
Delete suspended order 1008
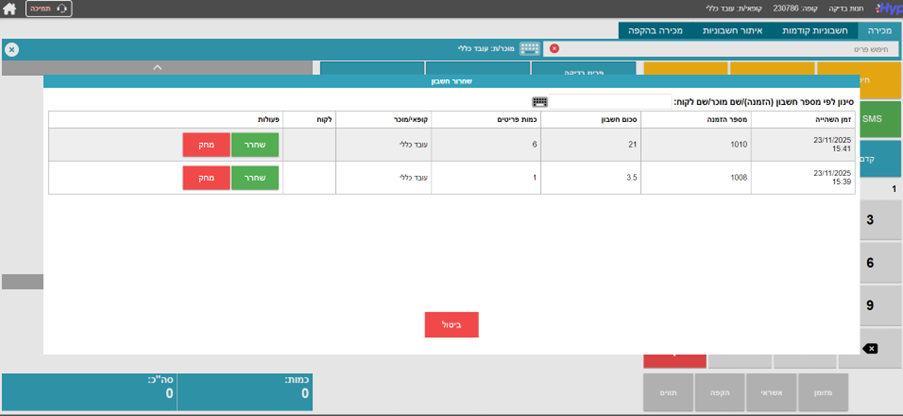[206, 178]
